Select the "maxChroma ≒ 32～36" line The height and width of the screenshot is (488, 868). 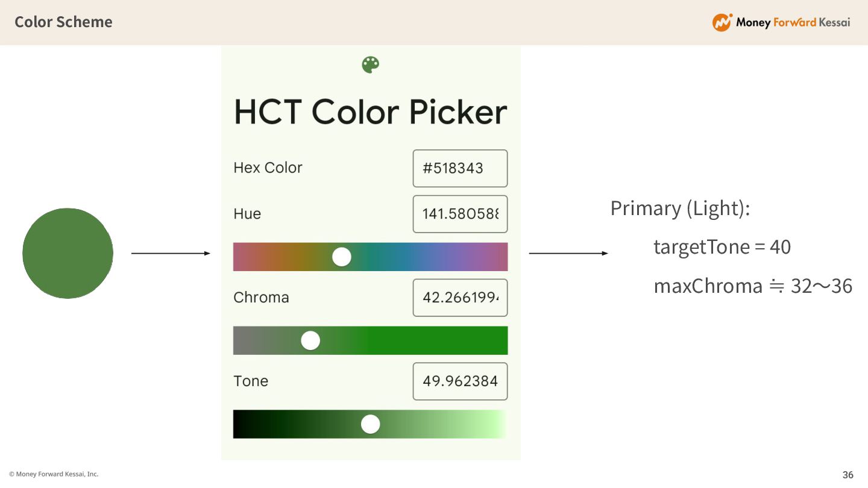[x=752, y=286]
